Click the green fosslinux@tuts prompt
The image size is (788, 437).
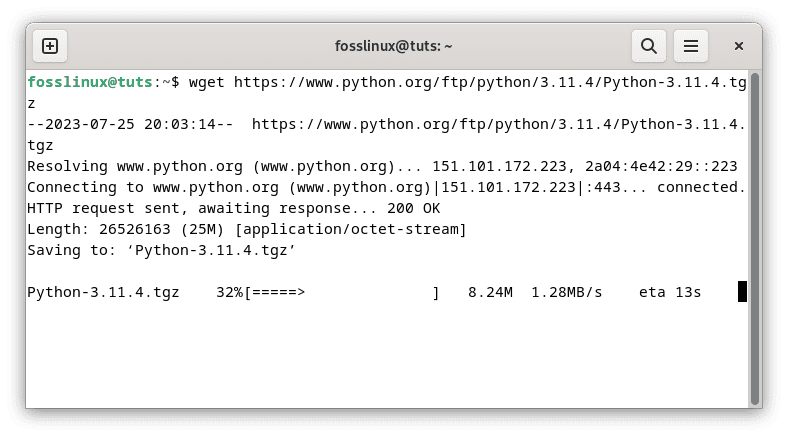(x=92, y=82)
